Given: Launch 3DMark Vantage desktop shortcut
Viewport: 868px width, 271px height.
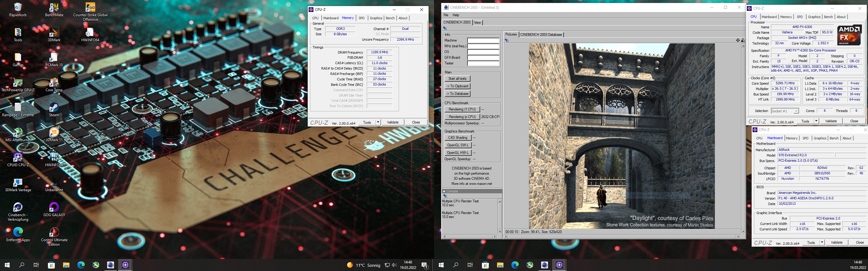Looking at the screenshot, I should tap(18, 185).
